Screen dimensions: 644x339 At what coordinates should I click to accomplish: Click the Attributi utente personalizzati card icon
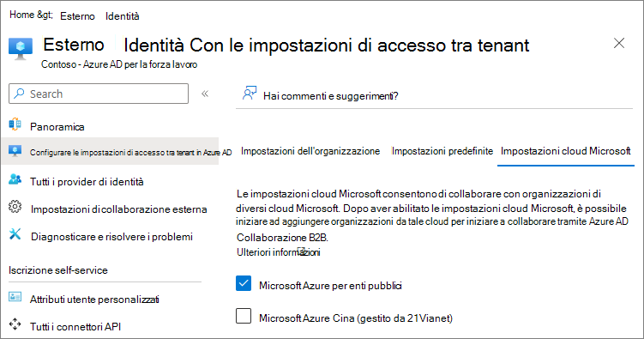coord(15,297)
